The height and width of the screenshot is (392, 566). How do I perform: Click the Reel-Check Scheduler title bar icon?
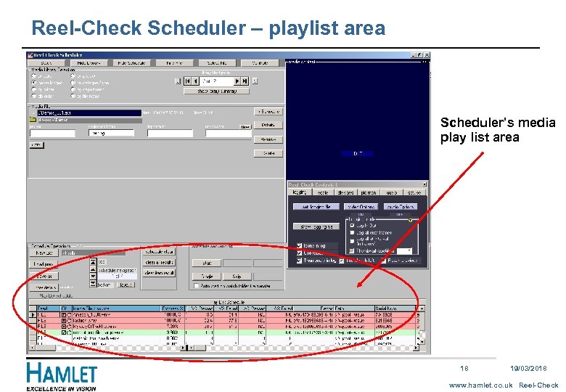tap(30, 55)
